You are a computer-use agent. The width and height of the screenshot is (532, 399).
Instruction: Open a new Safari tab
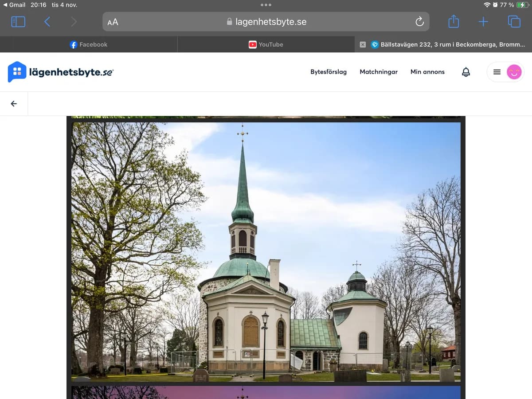[x=483, y=21]
